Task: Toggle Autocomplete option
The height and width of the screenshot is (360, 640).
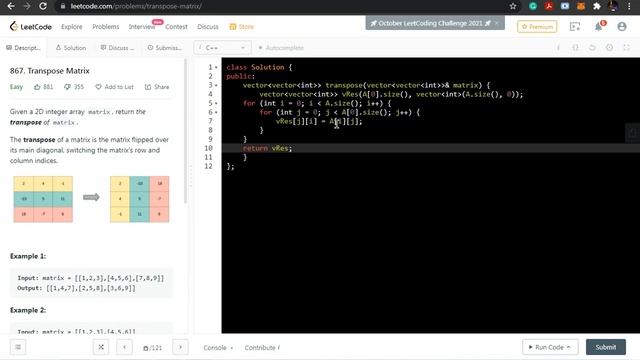Action: click(x=281, y=48)
